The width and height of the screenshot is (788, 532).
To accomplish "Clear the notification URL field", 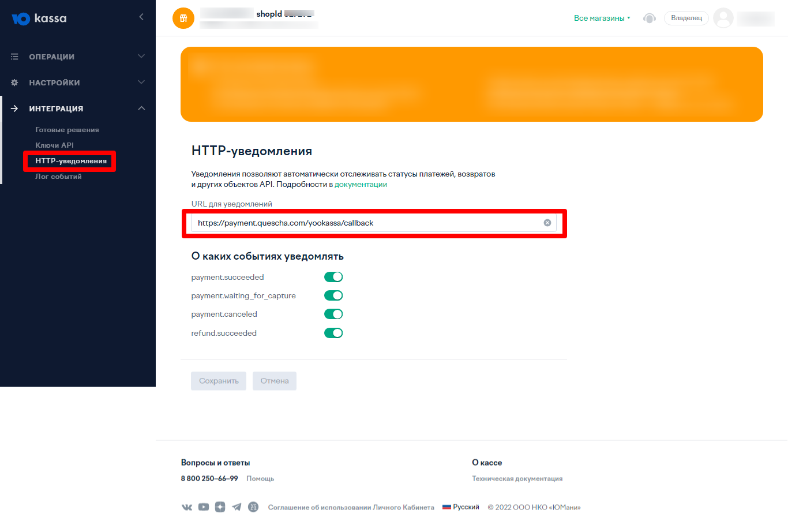I will (547, 223).
